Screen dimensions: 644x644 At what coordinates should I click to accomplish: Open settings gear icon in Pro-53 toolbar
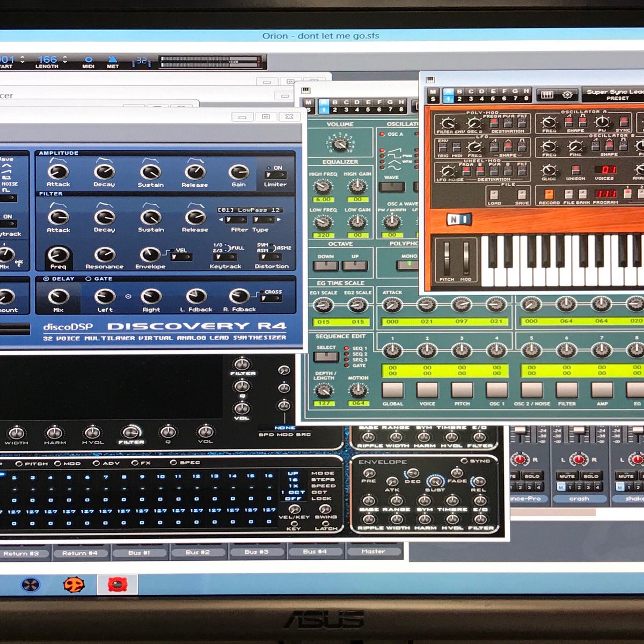click(567, 94)
